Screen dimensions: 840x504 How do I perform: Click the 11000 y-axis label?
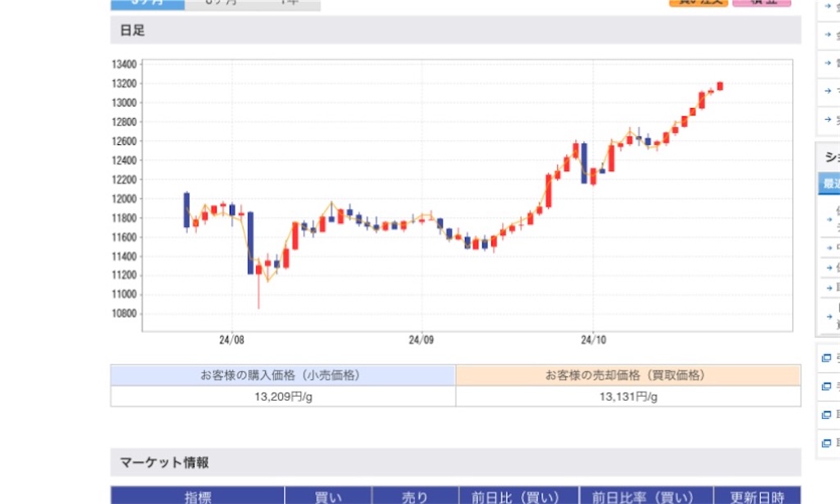coord(125,294)
